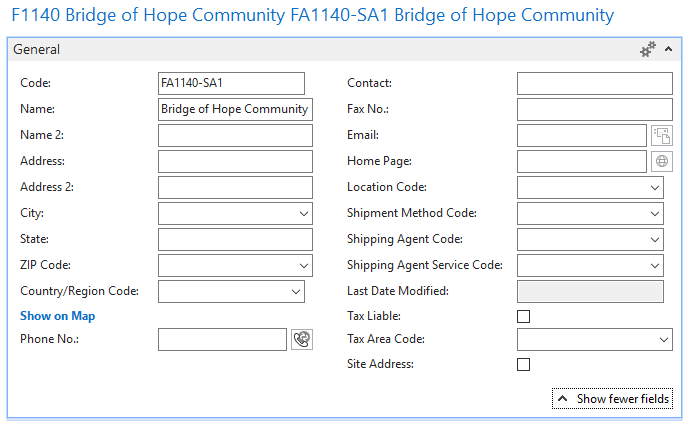Click the email compose icon next to Email

pos(662,135)
